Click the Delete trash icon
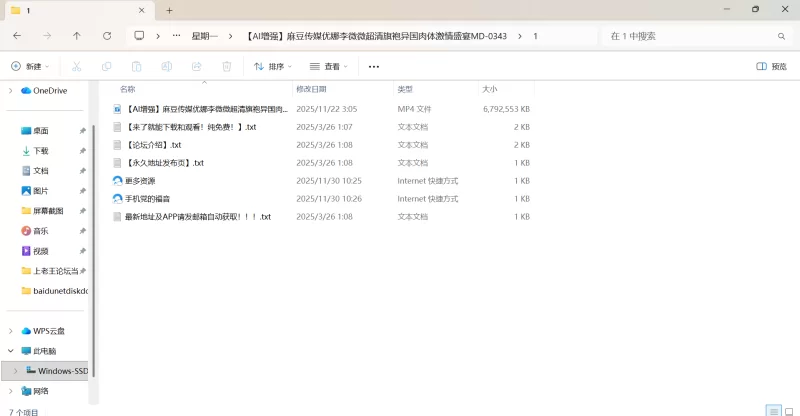The image size is (800, 416). tap(226, 67)
